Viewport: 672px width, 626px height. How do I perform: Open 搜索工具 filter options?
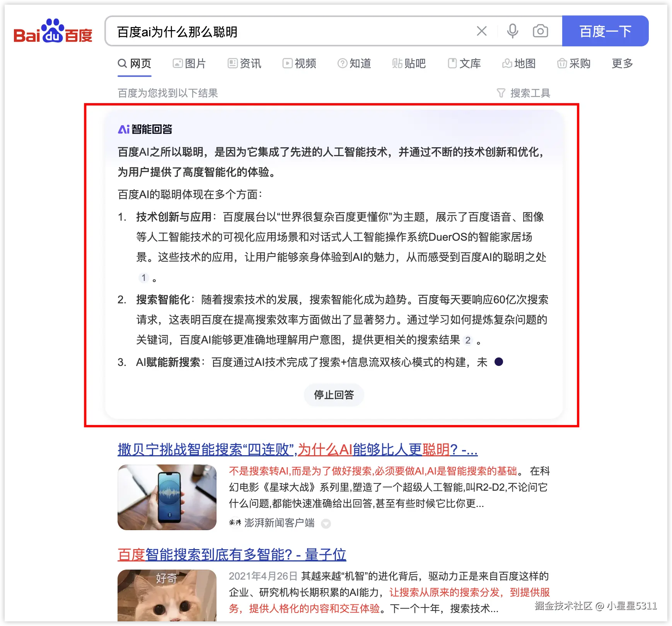[x=523, y=93]
